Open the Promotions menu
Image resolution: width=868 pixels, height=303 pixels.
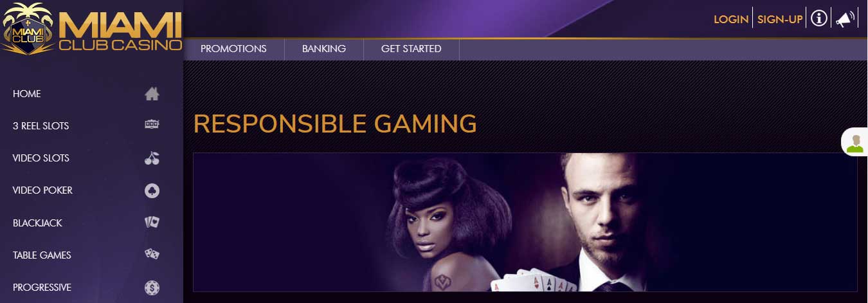[x=233, y=49]
